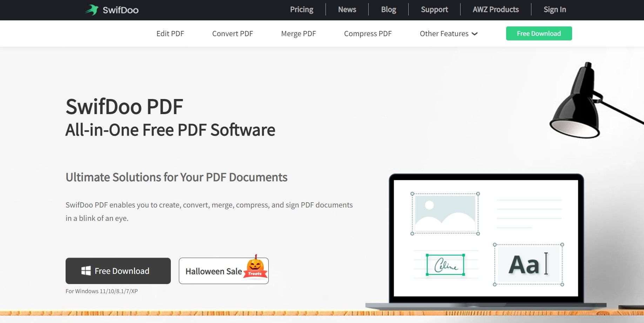This screenshot has width=644, height=323.
Task: Open the Pricing page
Action: [302, 9]
